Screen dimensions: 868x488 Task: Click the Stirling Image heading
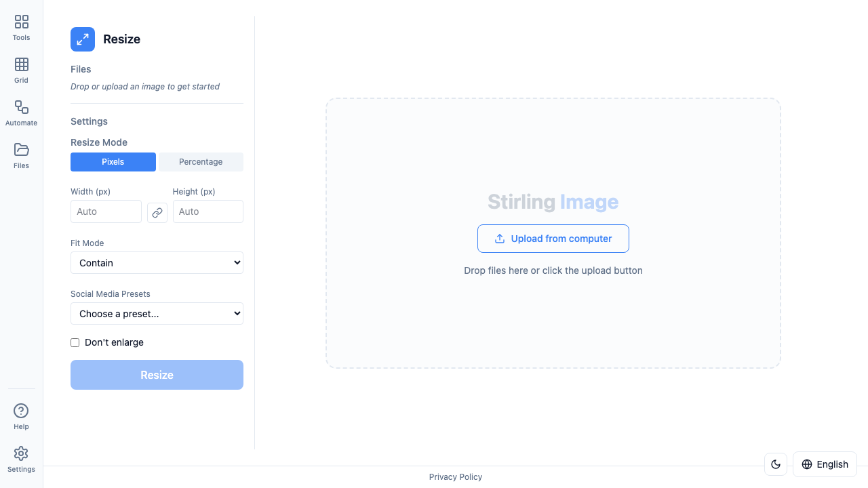[x=553, y=202]
